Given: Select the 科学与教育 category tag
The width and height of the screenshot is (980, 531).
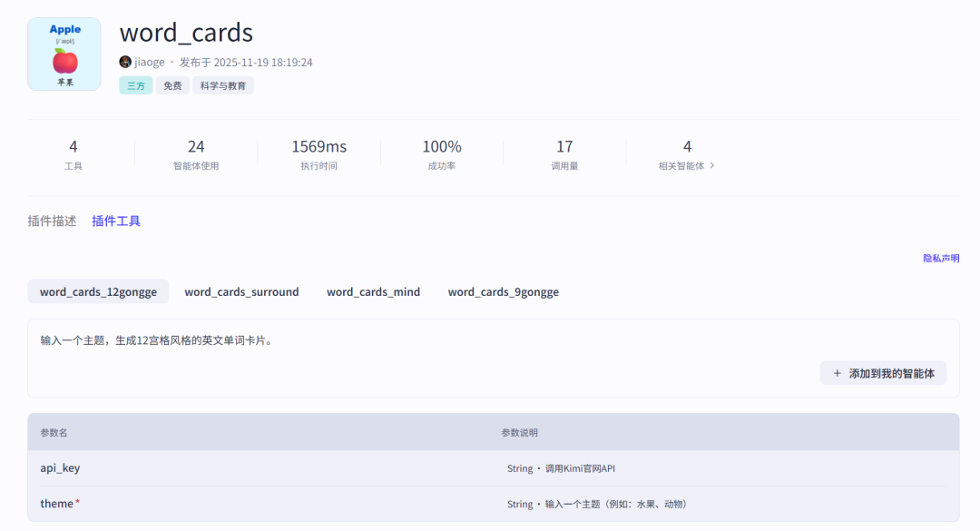Looking at the screenshot, I should [x=223, y=86].
